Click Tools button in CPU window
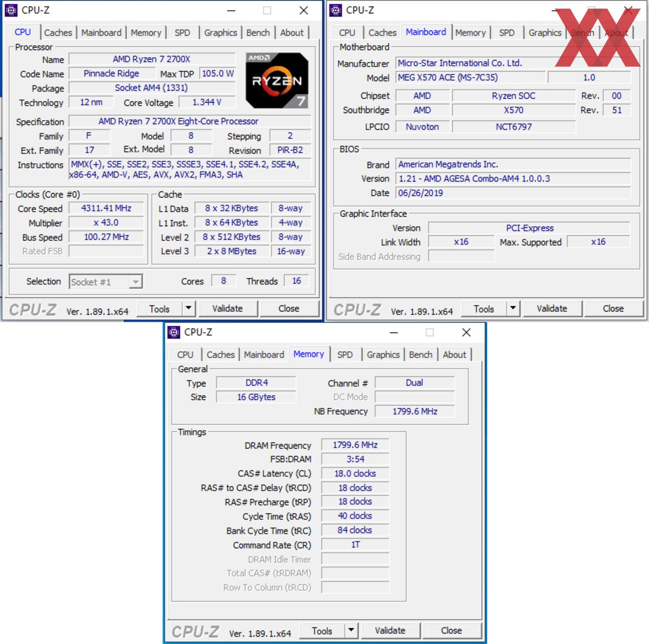Image resolution: width=649 pixels, height=644 pixels. (x=159, y=309)
